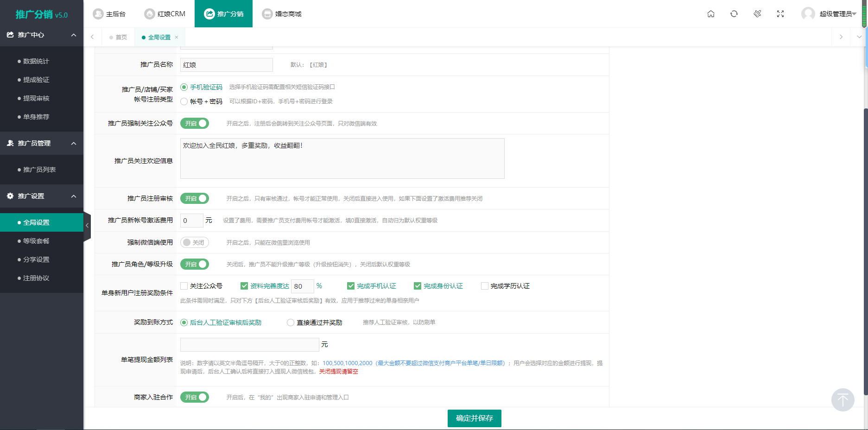Click the clear cache brush icon
The height and width of the screenshot is (430, 868).
point(757,14)
